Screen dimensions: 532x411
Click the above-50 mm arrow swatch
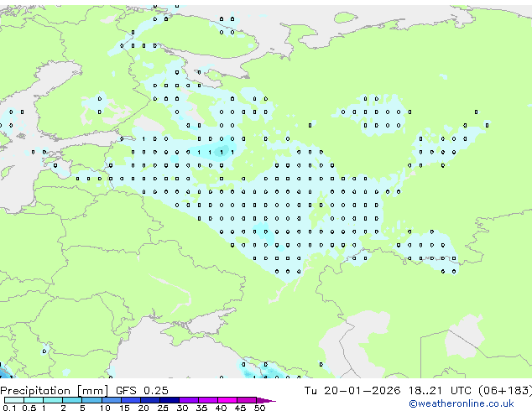click(266, 400)
